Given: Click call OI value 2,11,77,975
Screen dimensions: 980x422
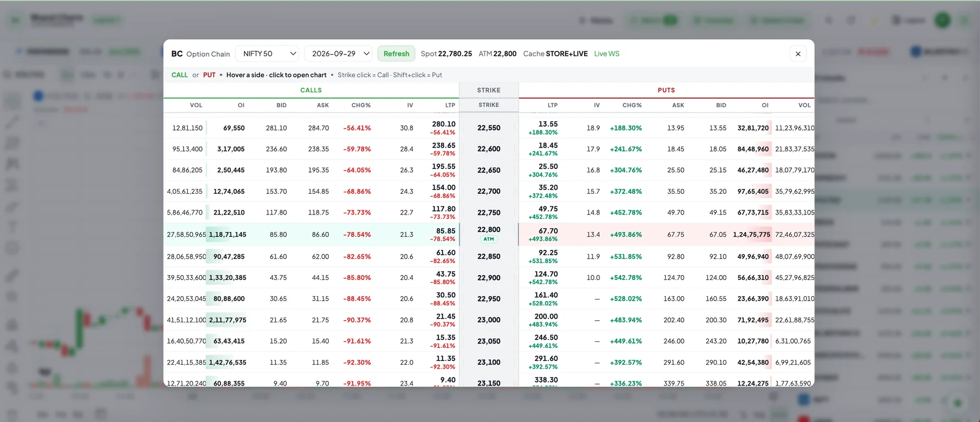Looking at the screenshot, I should 228,320.
